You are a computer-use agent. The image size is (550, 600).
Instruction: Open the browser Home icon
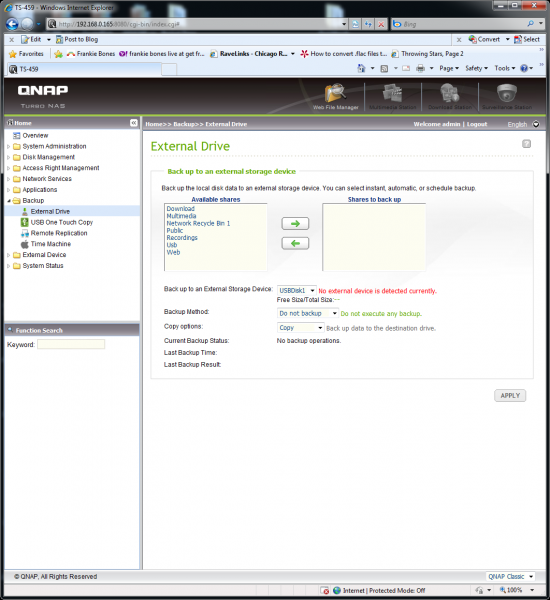tap(361, 68)
